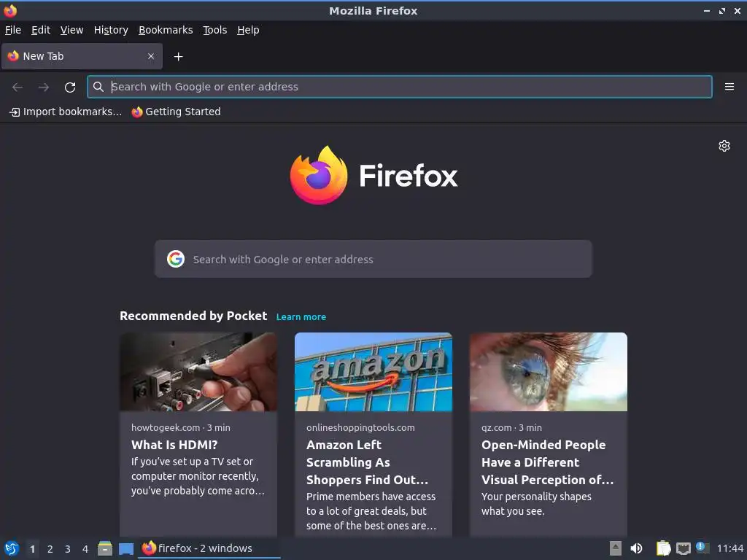Click the update notification tray icon
Image resolution: width=747 pixels, height=560 pixels.
coord(703,548)
